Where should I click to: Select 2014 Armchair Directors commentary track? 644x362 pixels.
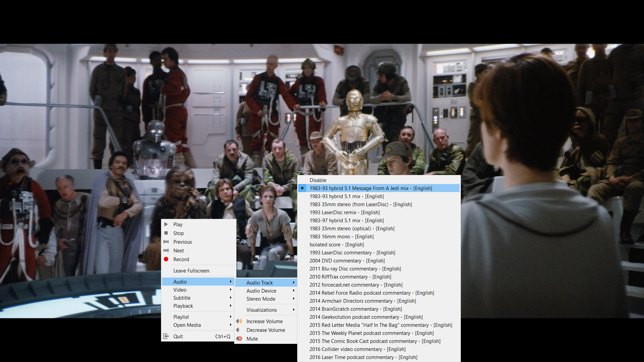tap(379, 301)
